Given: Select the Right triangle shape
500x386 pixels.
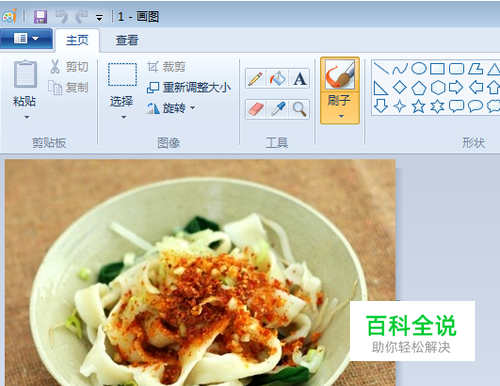Looking at the screenshot, I should [381, 88].
